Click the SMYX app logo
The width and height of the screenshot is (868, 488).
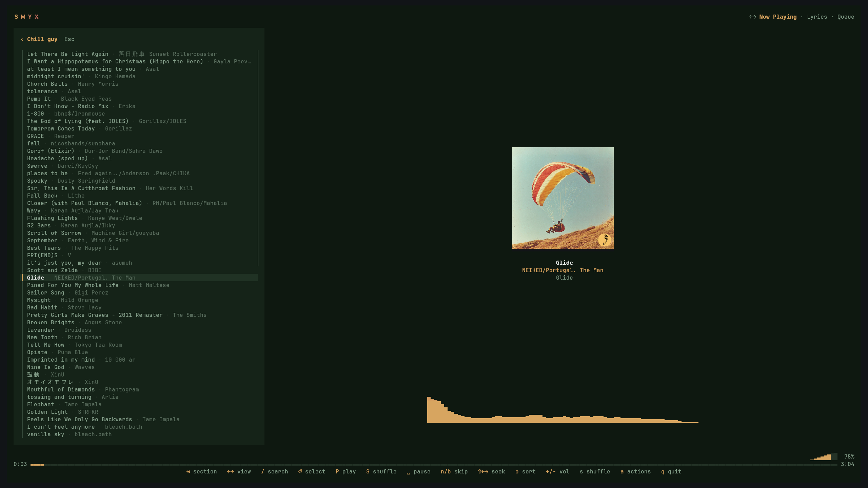(26, 17)
